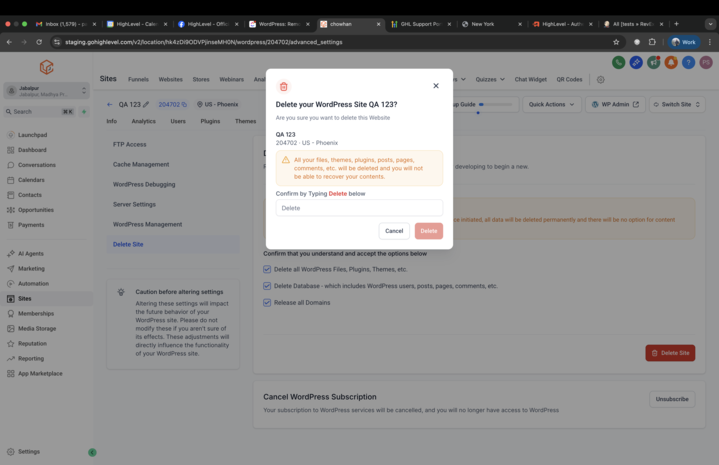Click the Unsubscribe button

pyautogui.click(x=672, y=399)
